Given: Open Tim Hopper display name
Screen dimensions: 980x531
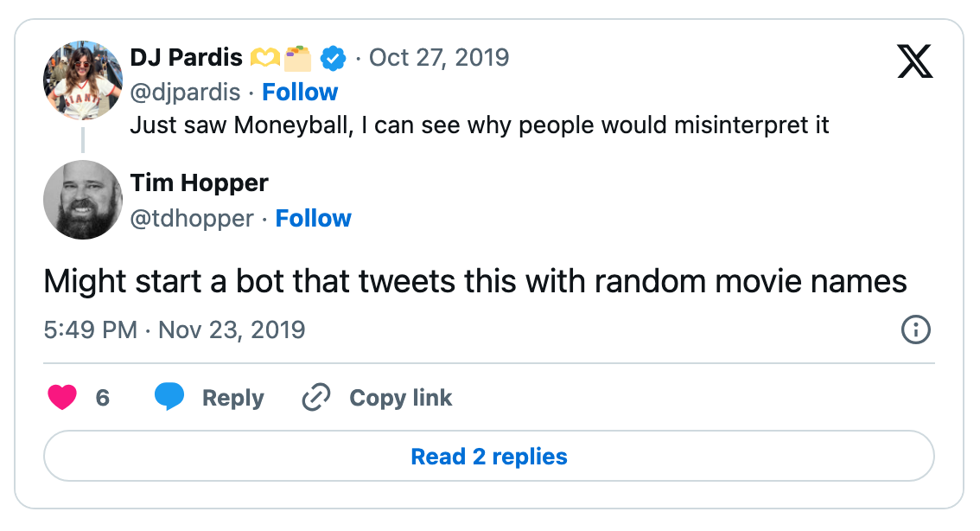Looking at the screenshot, I should point(200,183).
